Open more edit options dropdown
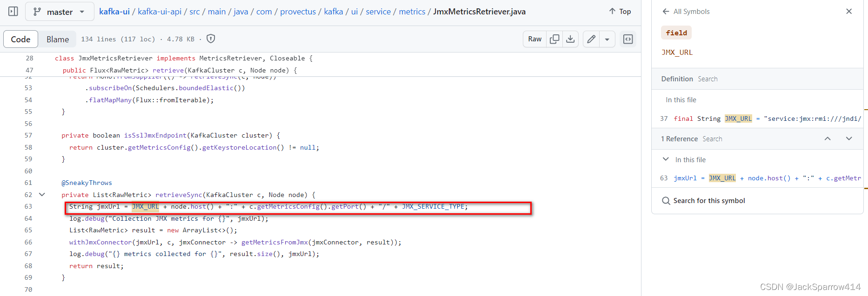 point(607,39)
